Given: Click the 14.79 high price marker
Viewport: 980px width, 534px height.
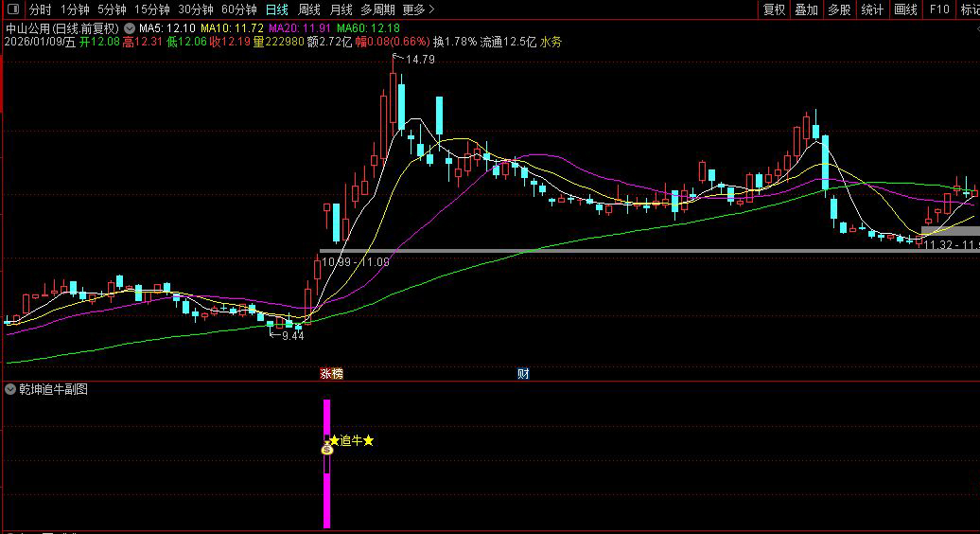Looking at the screenshot, I should 420,60.
